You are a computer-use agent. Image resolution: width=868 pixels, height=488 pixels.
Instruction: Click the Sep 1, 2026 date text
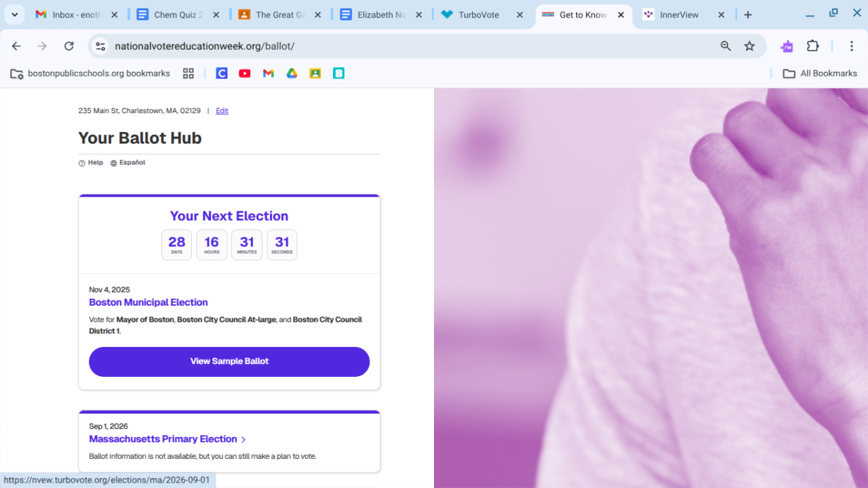[x=108, y=426]
